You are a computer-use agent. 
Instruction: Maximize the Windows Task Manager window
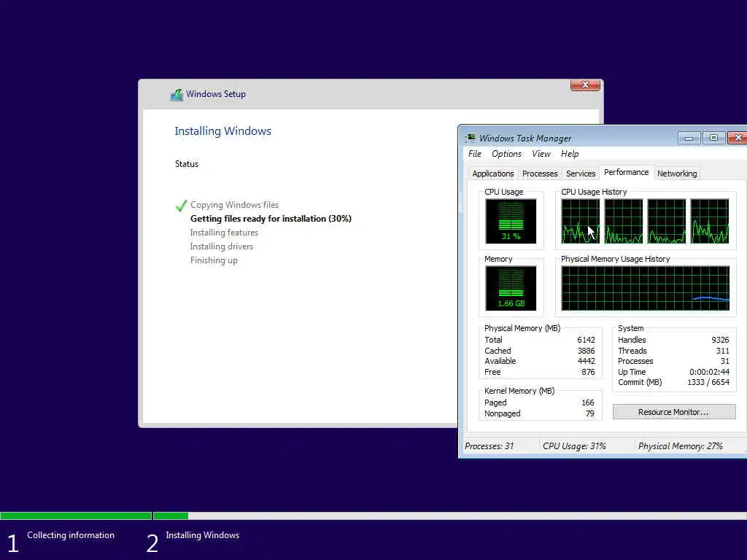pos(713,138)
